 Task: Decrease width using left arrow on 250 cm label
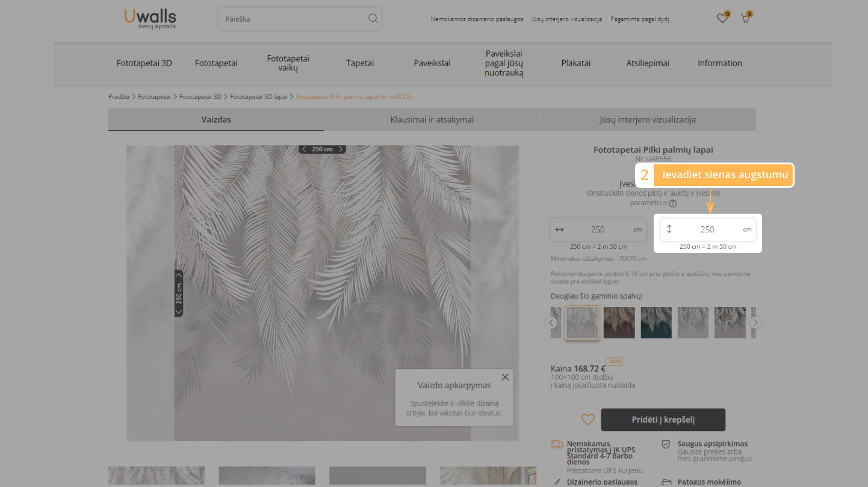coord(304,149)
